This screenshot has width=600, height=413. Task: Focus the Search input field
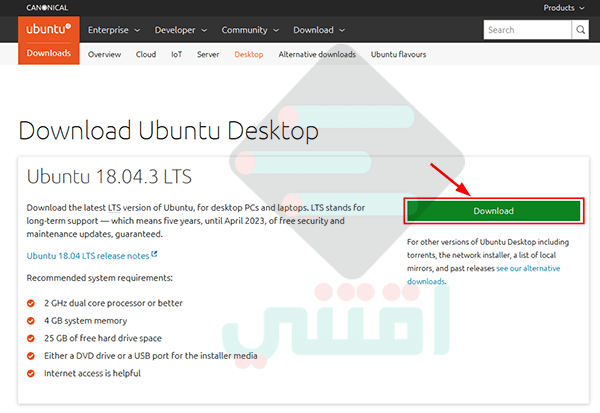(527, 30)
